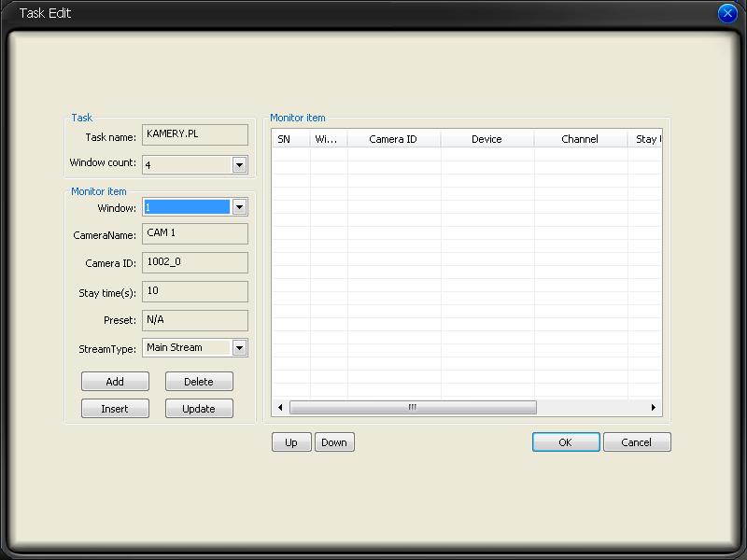
Task: Move item Down in list
Action: tap(334, 442)
